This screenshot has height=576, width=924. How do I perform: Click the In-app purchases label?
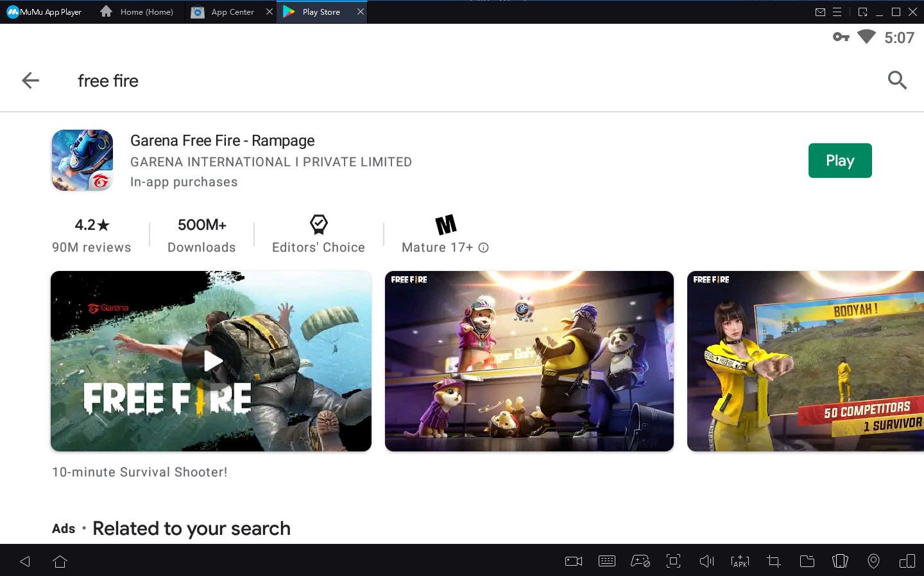point(184,182)
